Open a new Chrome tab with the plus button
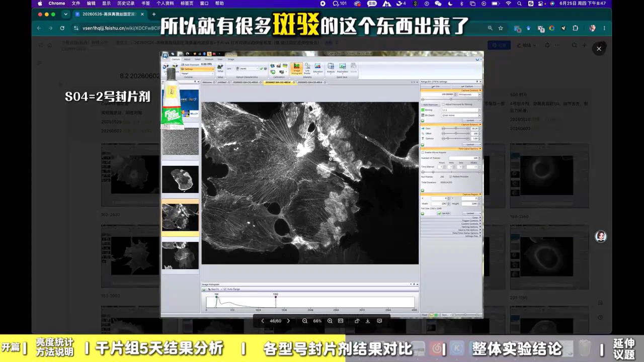The image size is (644, 362). click(153, 14)
